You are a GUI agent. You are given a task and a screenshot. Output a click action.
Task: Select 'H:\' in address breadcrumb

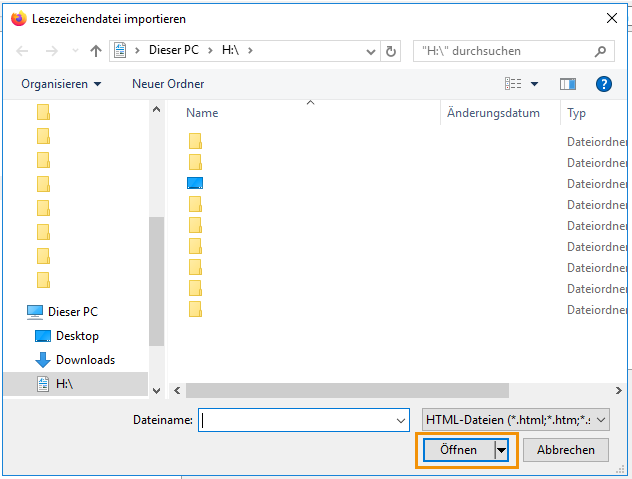pos(230,50)
